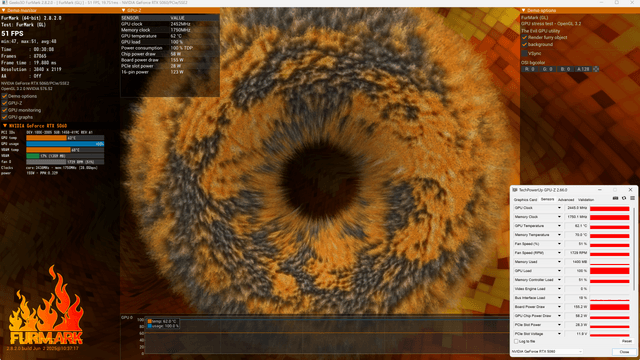Click the G: 0 color field
Viewport: 640px width, 360px height.
pyautogui.click(x=547, y=69)
